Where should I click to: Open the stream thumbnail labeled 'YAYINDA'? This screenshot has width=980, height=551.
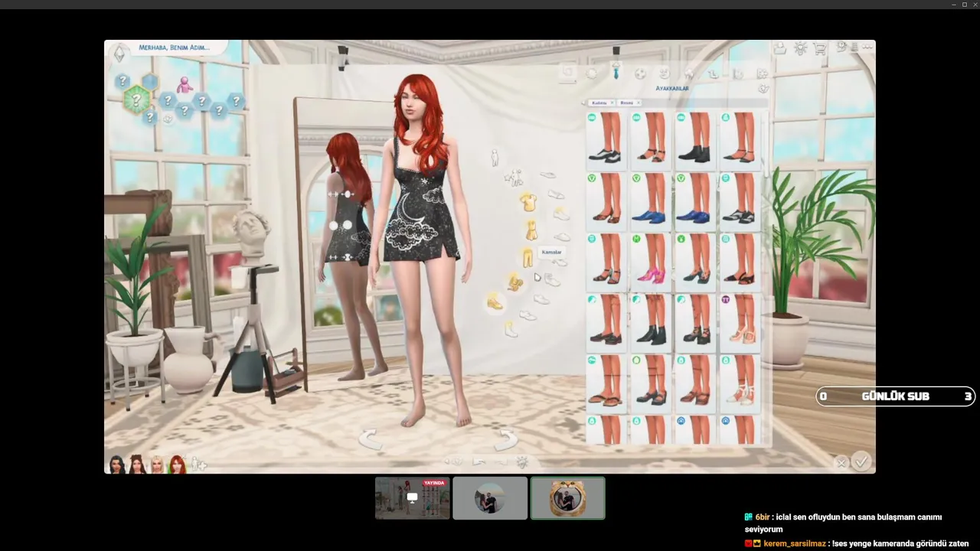pos(412,498)
